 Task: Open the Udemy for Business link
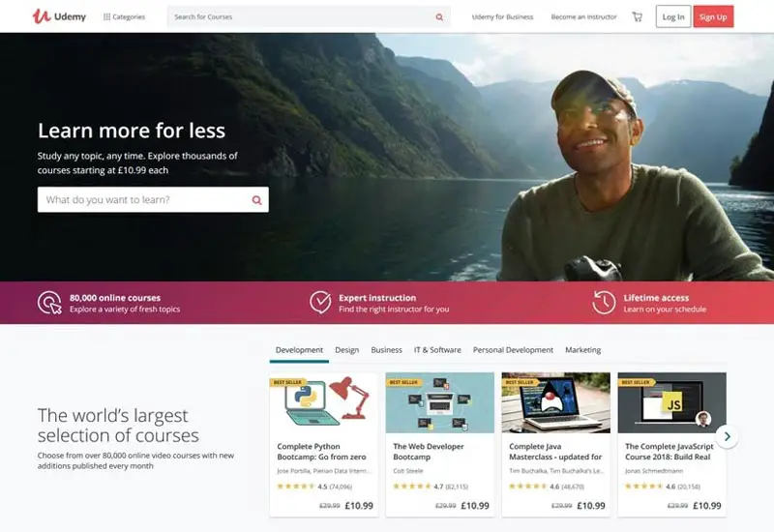(502, 16)
